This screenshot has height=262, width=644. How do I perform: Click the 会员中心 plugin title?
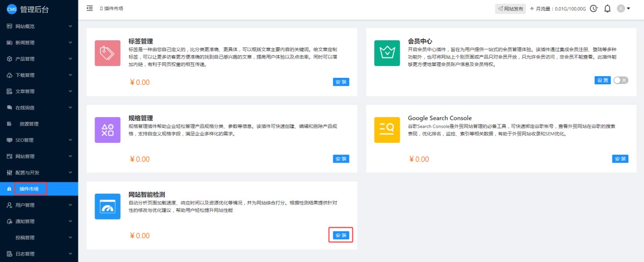click(x=420, y=41)
